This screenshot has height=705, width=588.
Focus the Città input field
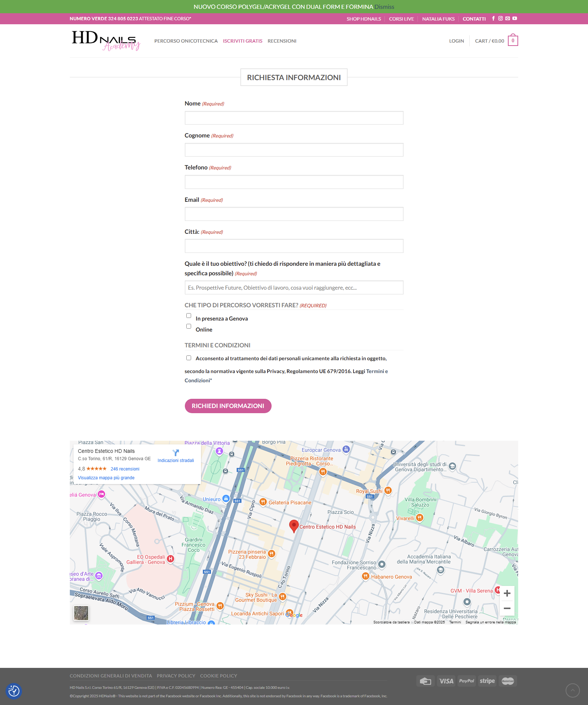[294, 246]
